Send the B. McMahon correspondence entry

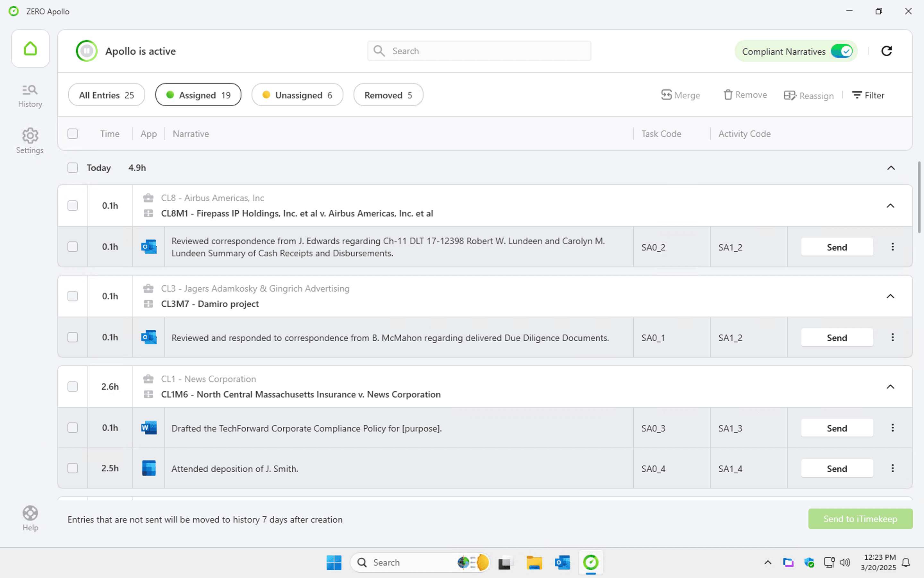point(837,337)
